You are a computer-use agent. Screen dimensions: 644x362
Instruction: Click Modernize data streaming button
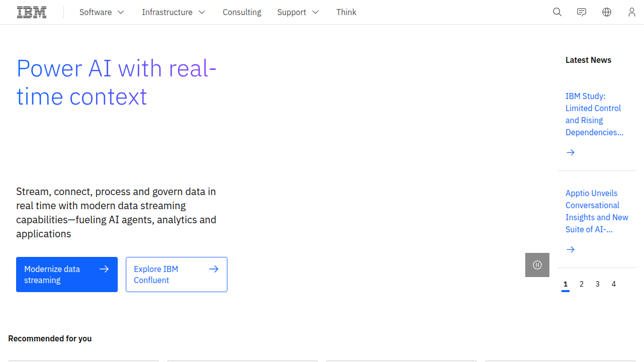coord(67,275)
